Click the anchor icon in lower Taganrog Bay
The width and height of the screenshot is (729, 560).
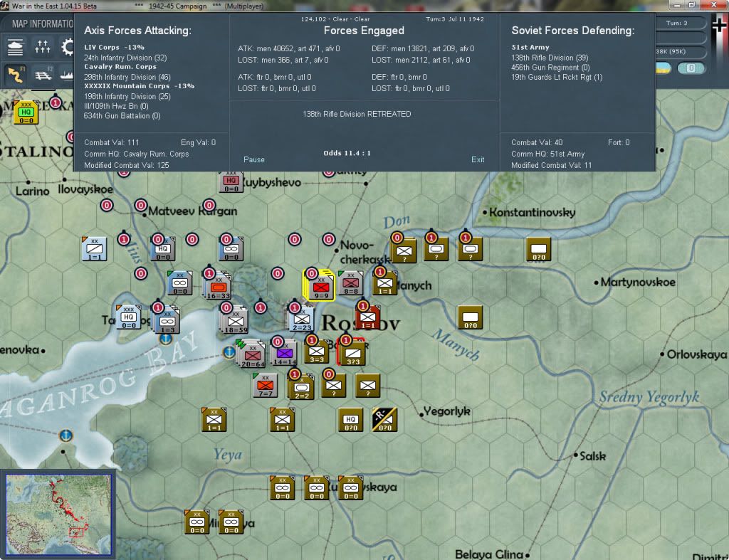[66, 435]
